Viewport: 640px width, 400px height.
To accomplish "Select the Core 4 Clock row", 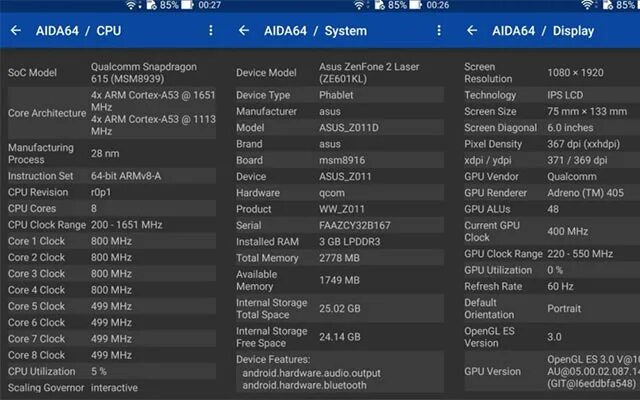I will point(112,290).
